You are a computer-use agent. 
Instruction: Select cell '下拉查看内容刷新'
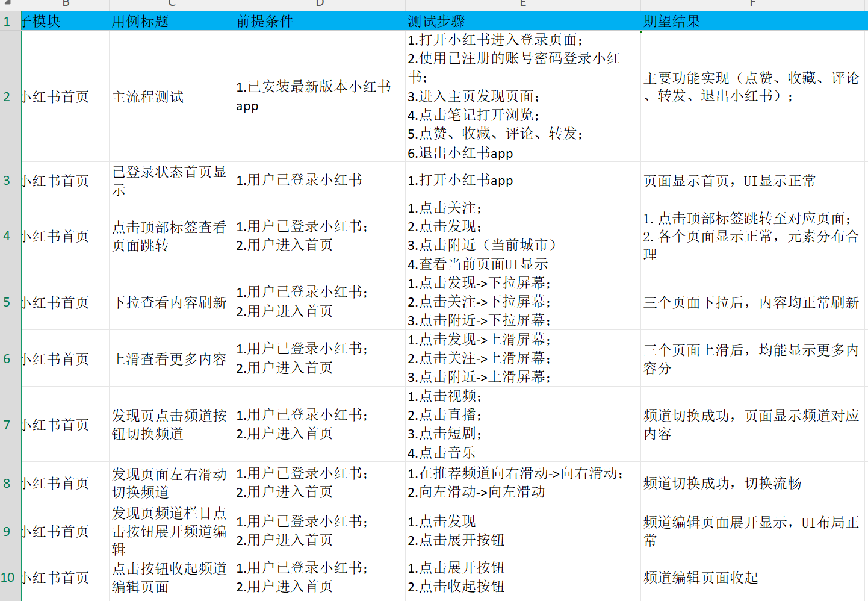click(x=171, y=302)
